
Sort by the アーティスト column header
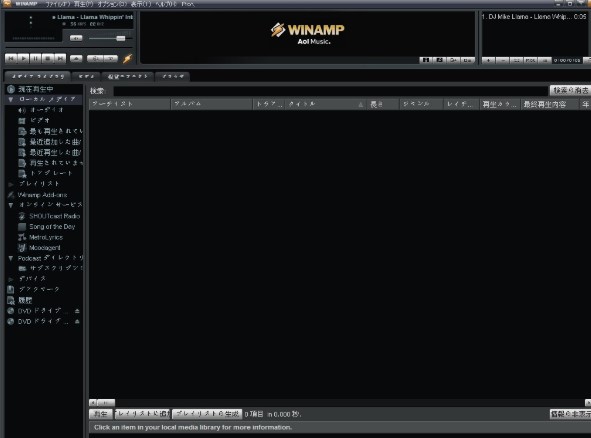pos(130,104)
